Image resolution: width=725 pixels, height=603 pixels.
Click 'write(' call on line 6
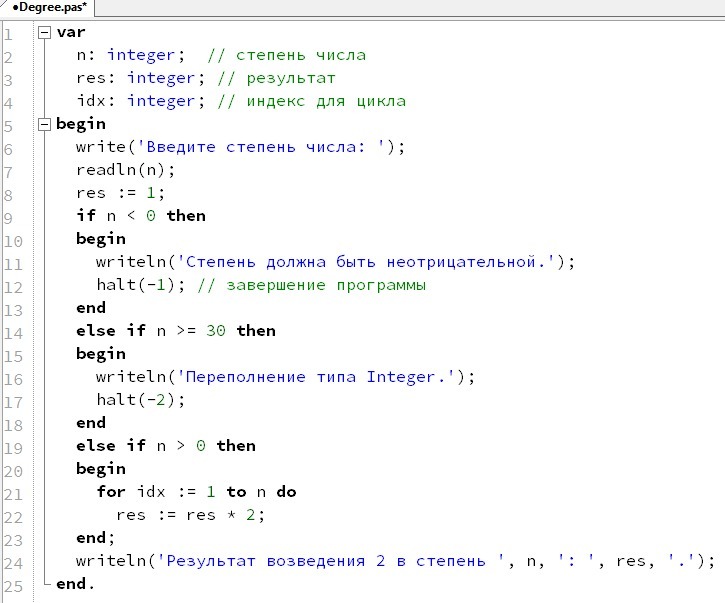pos(106,147)
